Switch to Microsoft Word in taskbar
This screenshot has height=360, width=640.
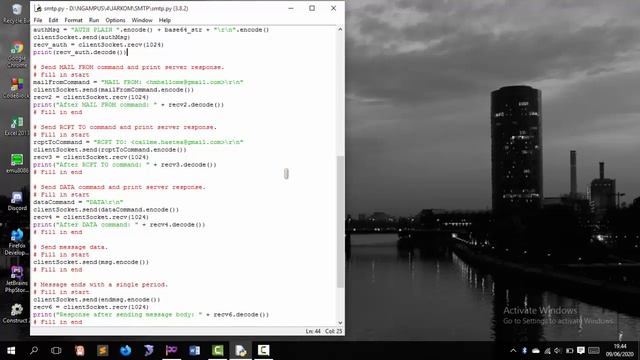[x=194, y=350]
